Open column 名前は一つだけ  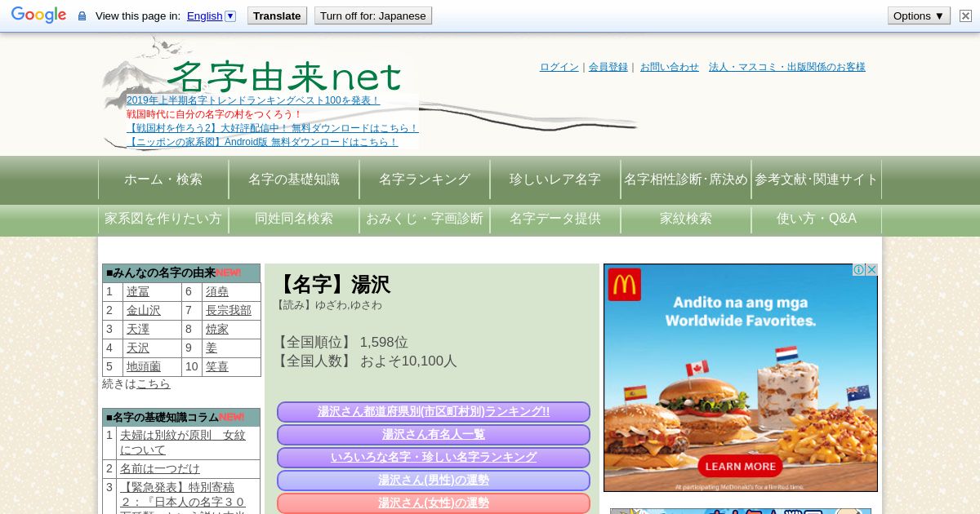point(160,468)
